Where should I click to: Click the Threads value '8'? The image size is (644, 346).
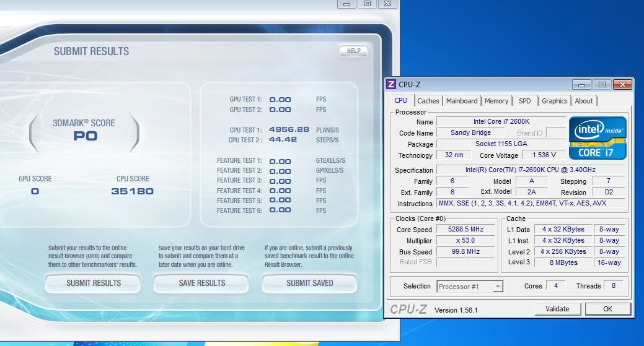pyautogui.click(x=614, y=286)
